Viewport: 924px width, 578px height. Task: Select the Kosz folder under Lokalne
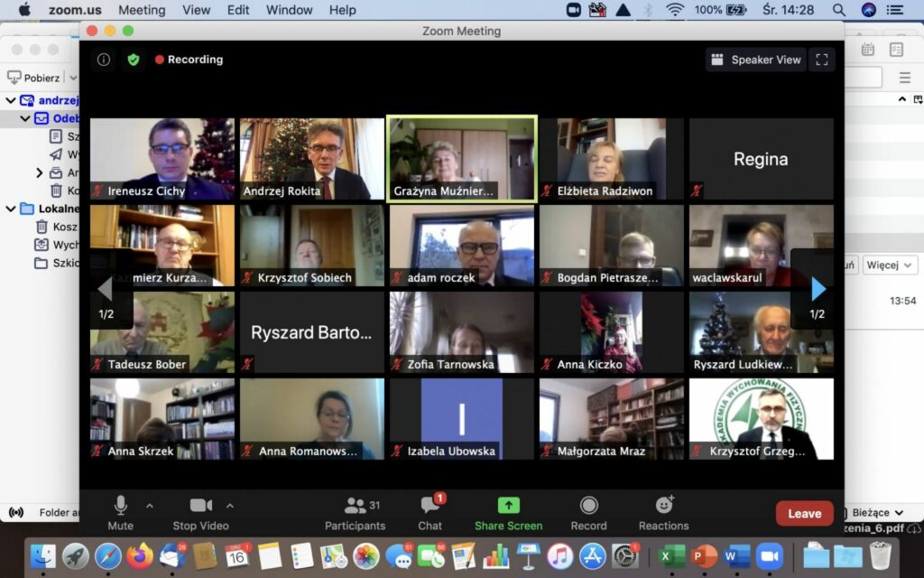(x=56, y=227)
